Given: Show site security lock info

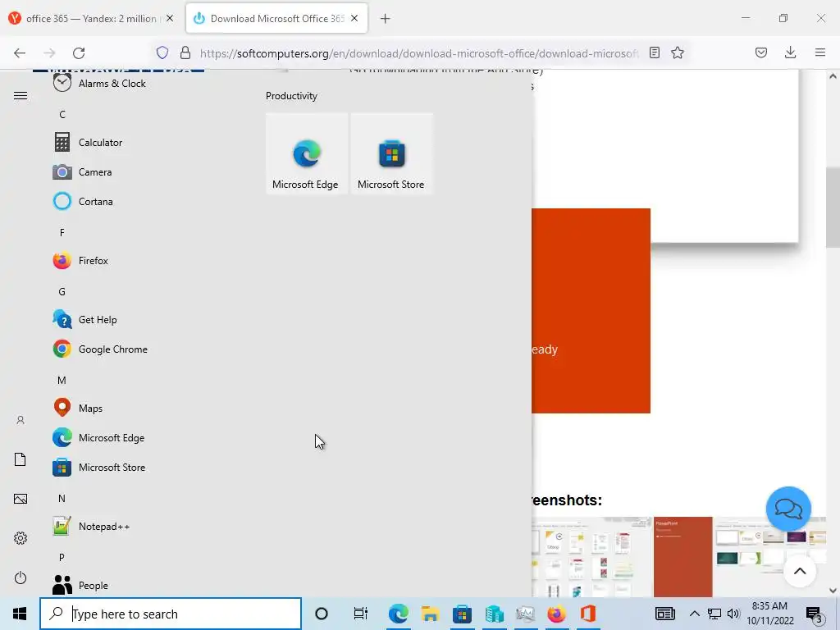Looking at the screenshot, I should click(185, 53).
